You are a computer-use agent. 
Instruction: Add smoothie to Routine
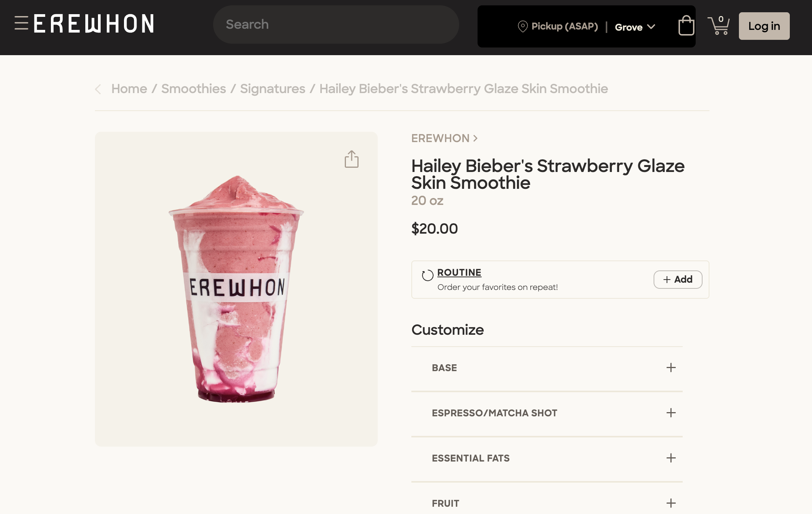(x=678, y=280)
